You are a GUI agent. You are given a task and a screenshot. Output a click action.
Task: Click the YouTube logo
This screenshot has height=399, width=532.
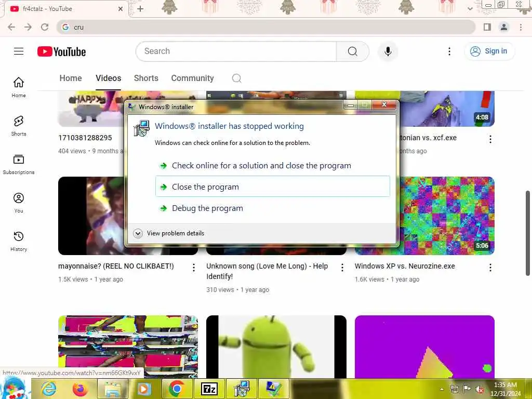click(x=61, y=51)
